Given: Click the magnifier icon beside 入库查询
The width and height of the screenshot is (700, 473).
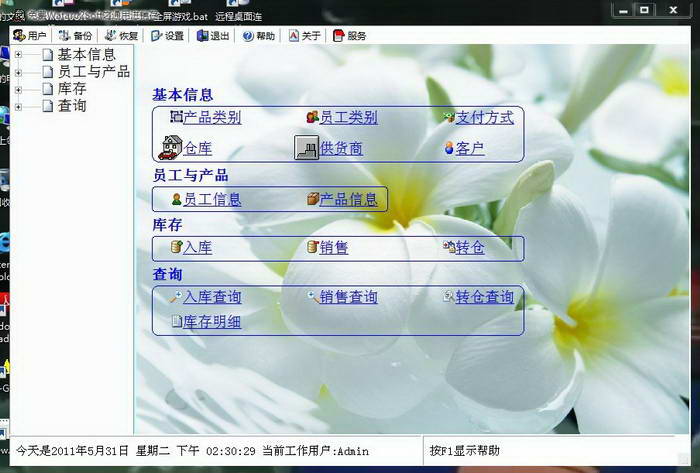Looking at the screenshot, I should (176, 297).
